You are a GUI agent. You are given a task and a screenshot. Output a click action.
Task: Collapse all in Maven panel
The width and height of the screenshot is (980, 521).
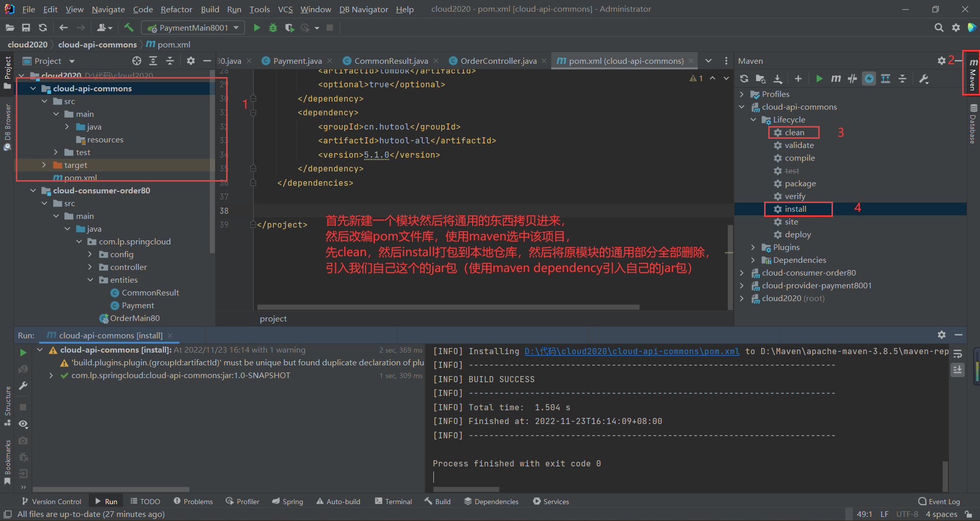902,79
